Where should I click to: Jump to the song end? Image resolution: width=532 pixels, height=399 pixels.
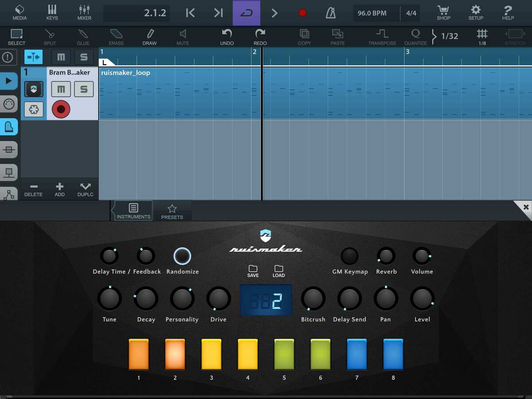click(x=218, y=13)
